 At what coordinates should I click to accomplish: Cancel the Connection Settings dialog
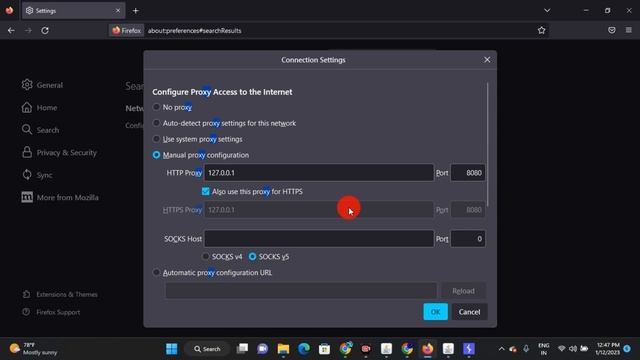coord(469,312)
